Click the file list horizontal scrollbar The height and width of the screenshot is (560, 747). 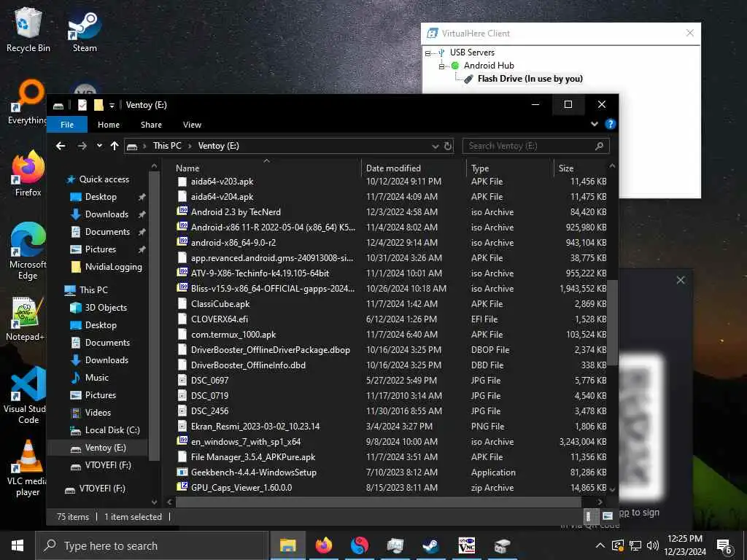379,502
